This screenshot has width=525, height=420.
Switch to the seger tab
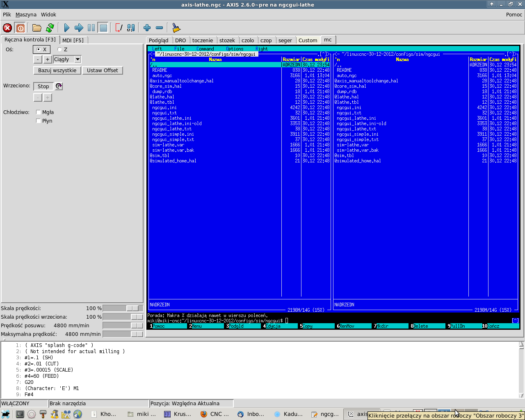click(285, 40)
